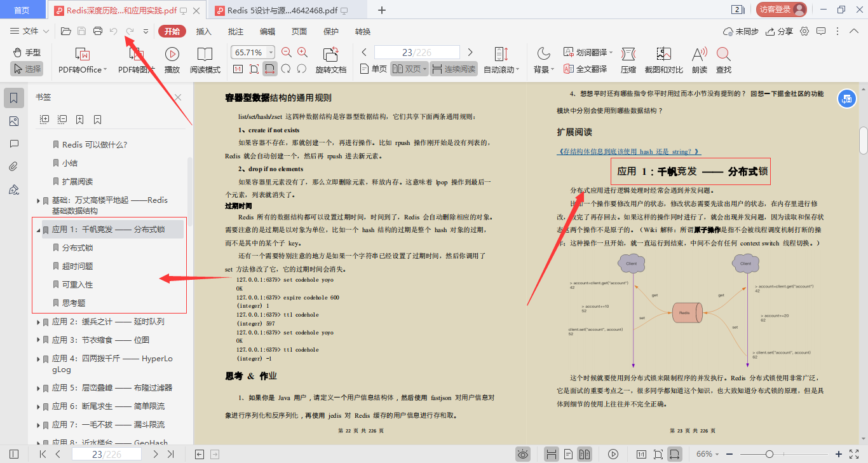
Task: Collapse all bookmarks icon
Action: pyautogui.click(x=62, y=119)
